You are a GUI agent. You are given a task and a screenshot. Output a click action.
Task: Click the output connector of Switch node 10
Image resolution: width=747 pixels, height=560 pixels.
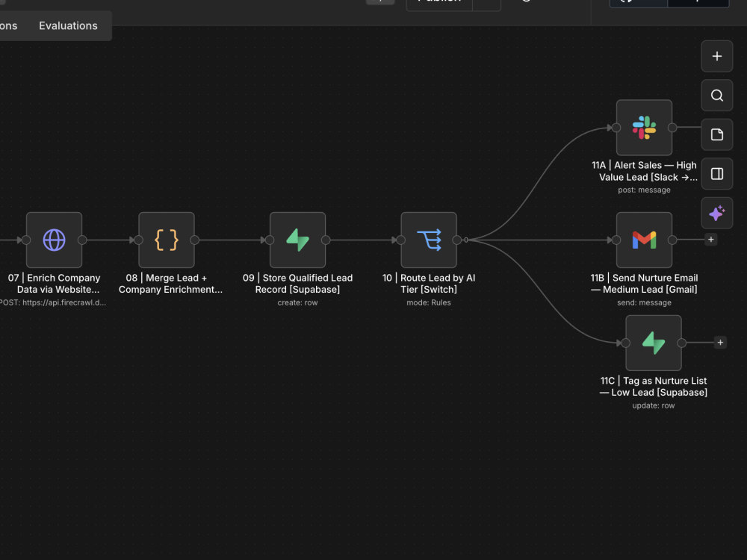[x=457, y=240]
